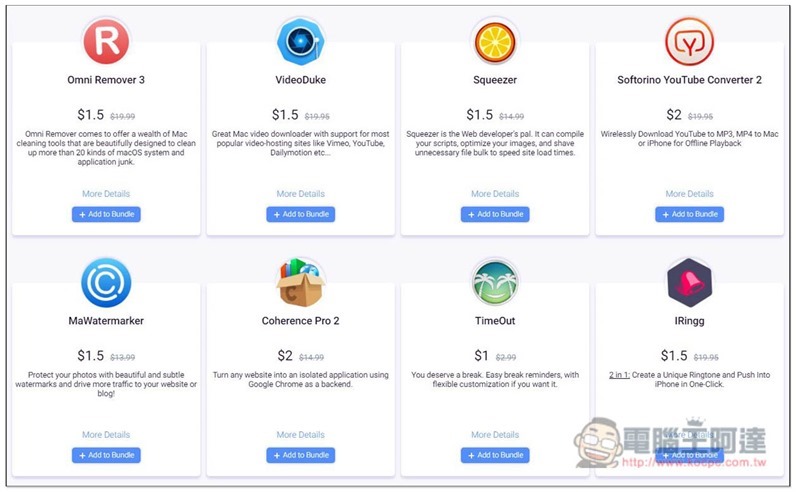
Task: Add TimeOut to the bundle
Action: pos(495,455)
